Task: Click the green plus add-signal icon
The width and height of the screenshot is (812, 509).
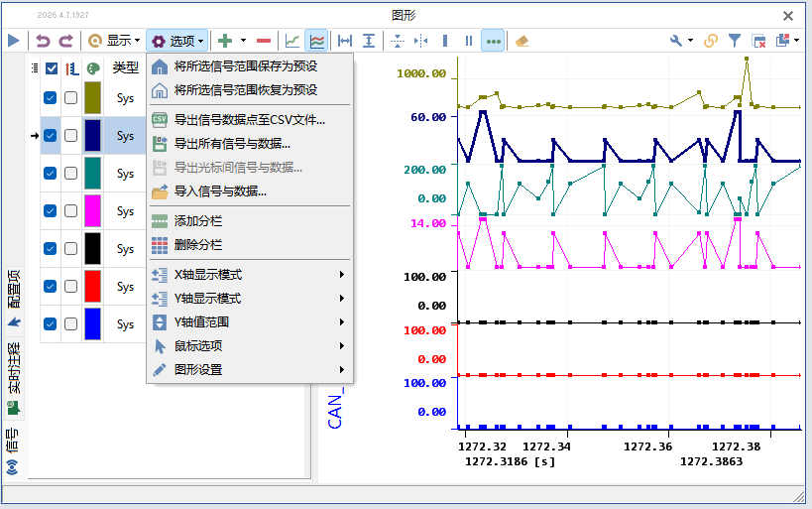Action: coord(225,41)
